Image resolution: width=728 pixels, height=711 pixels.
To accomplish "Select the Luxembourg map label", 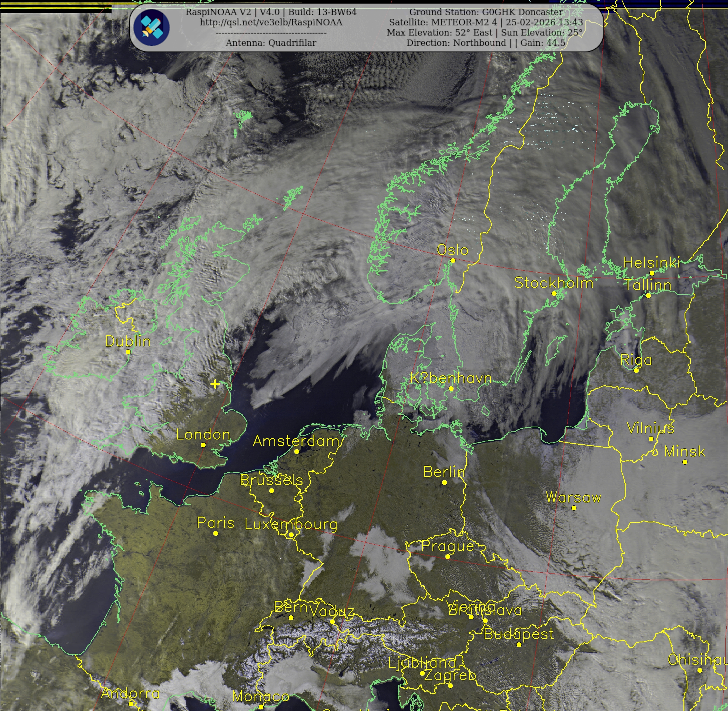I will (291, 524).
